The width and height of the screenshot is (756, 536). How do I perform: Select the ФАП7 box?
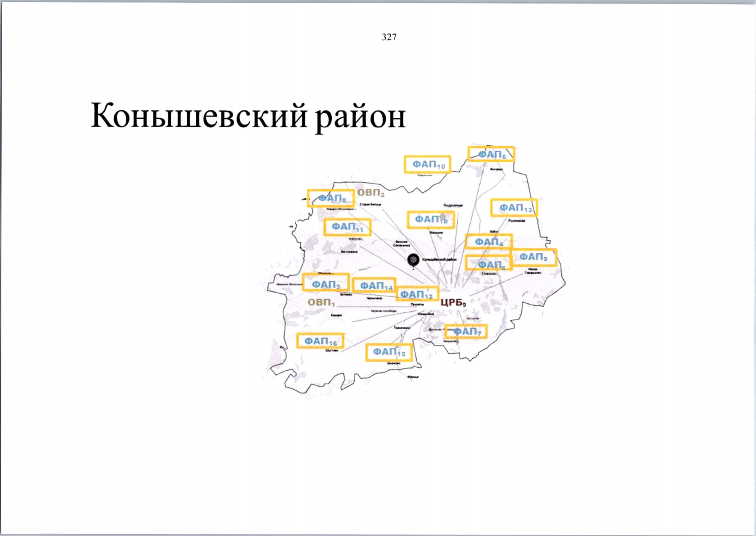click(466, 331)
